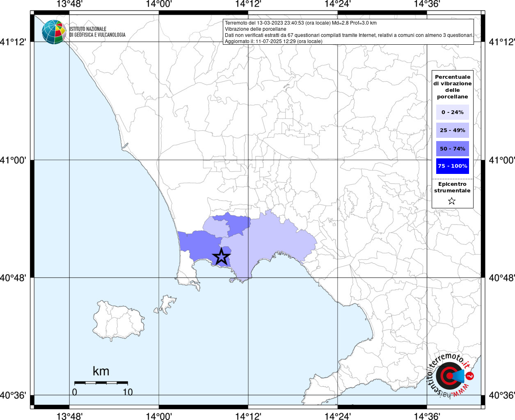
Task: Click the bottom 14°24' longitude label
Action: (x=338, y=416)
